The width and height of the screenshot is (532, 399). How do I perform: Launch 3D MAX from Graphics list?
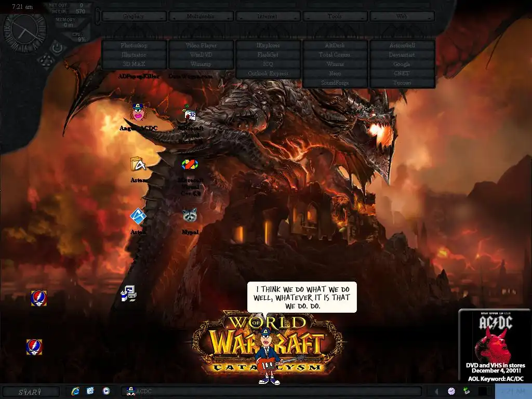point(134,64)
